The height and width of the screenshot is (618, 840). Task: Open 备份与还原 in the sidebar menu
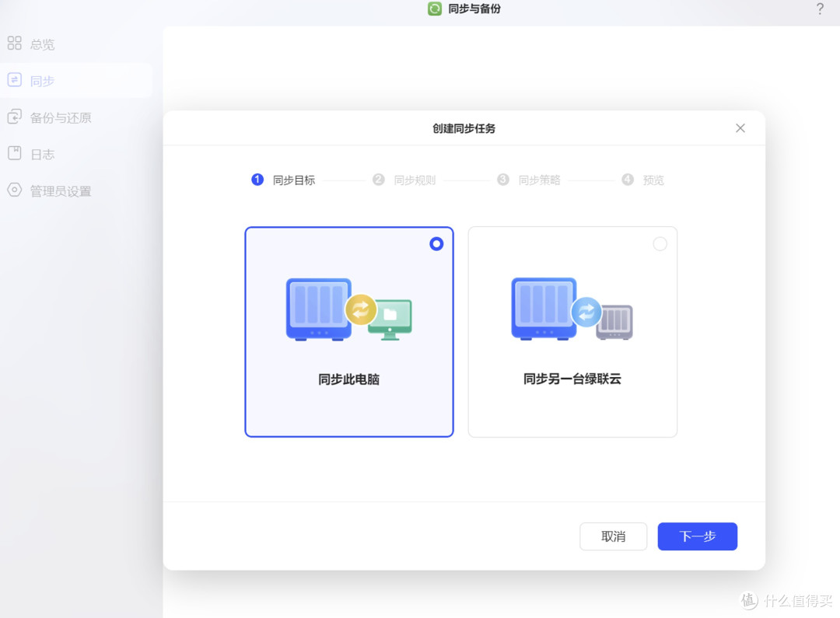[x=61, y=117]
